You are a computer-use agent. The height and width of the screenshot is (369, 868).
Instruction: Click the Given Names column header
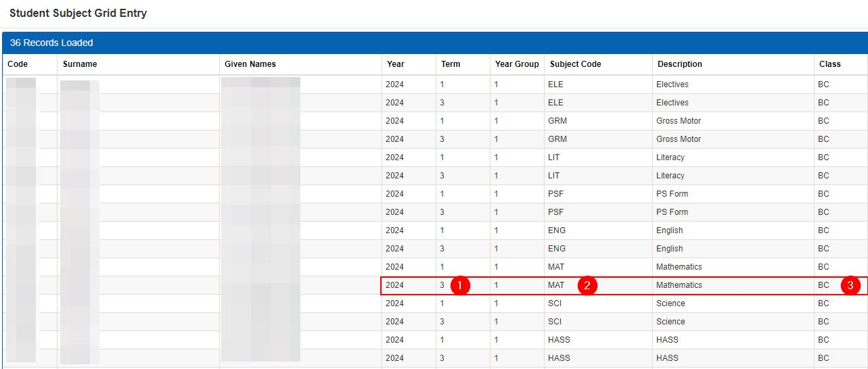(250, 64)
